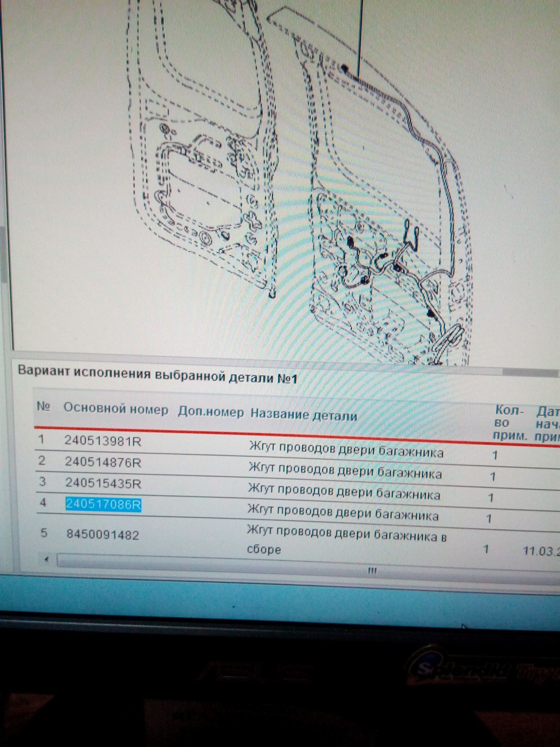560x747 pixels.
Task: Click the '№' column header
Action: tap(43, 406)
